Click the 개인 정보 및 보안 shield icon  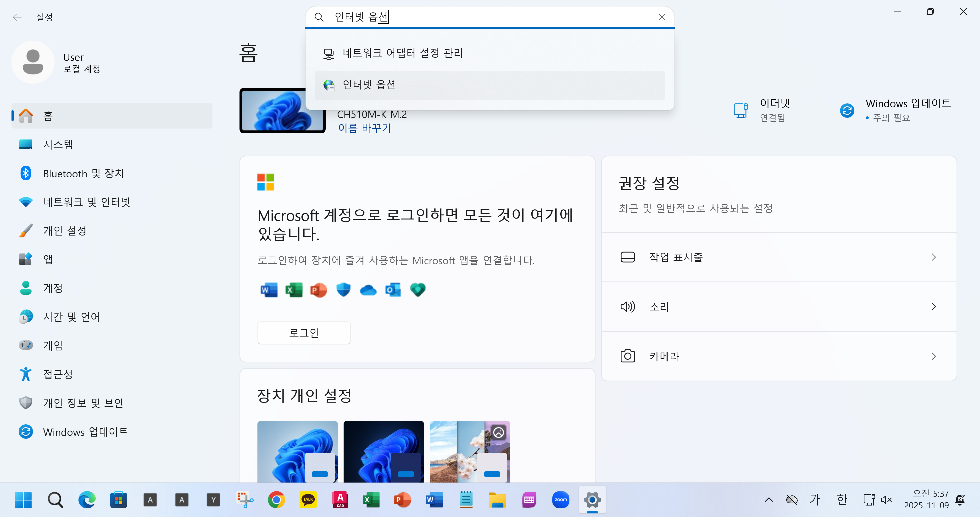click(x=26, y=403)
